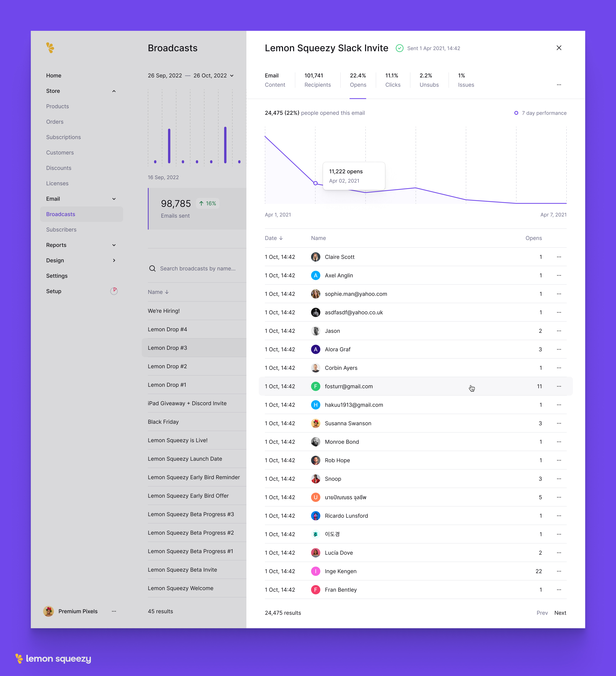Open the actions menu for Inge Kengen's row
Screen dimensions: 616x676
click(559, 571)
